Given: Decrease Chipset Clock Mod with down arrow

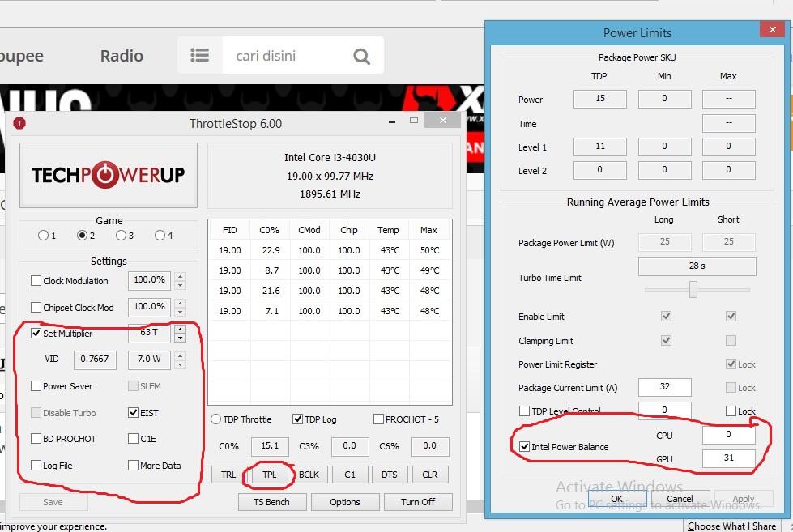Looking at the screenshot, I should point(181,311).
